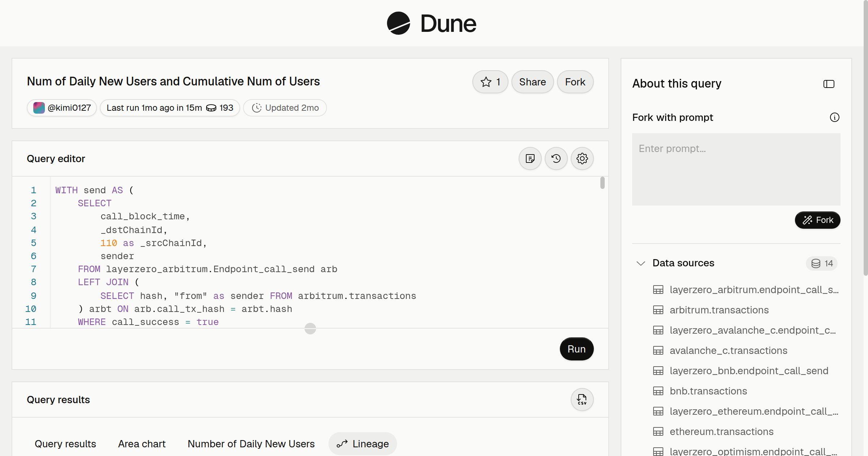Click the 193 credits icon
The height and width of the screenshot is (456, 868).
[x=211, y=108]
